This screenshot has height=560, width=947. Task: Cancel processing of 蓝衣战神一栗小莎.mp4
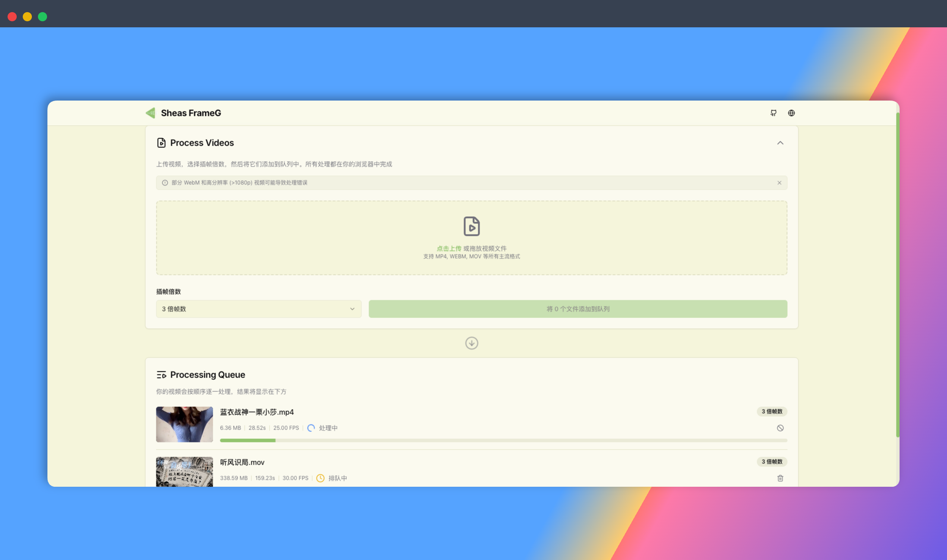click(x=780, y=428)
